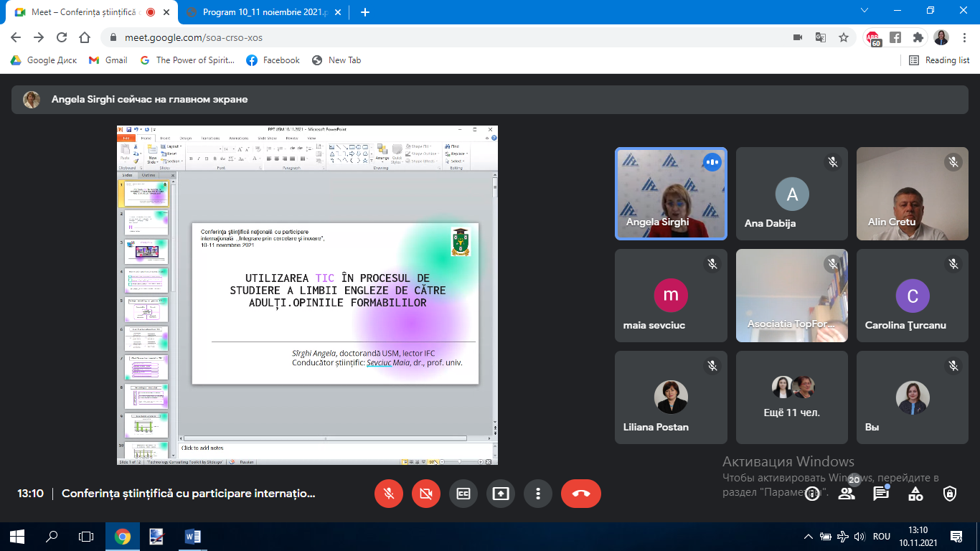Open the Chrome Extensions puzzle icon

click(x=918, y=37)
